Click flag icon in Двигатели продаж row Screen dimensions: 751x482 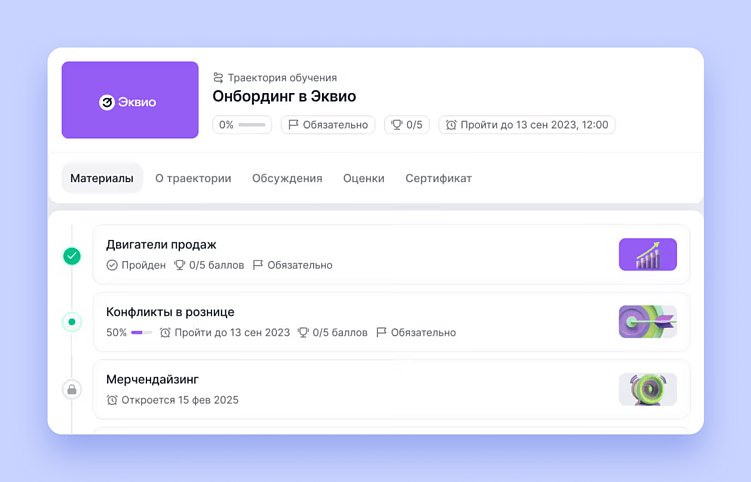[x=258, y=265]
